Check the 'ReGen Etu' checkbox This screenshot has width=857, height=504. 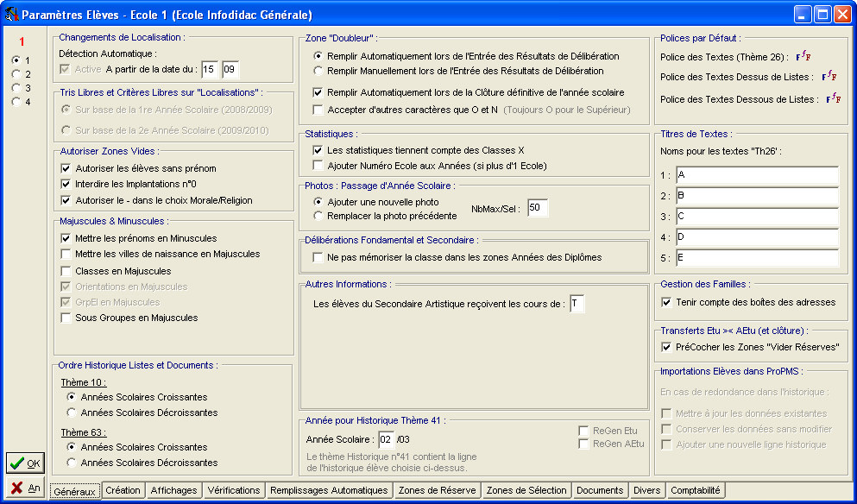[583, 431]
